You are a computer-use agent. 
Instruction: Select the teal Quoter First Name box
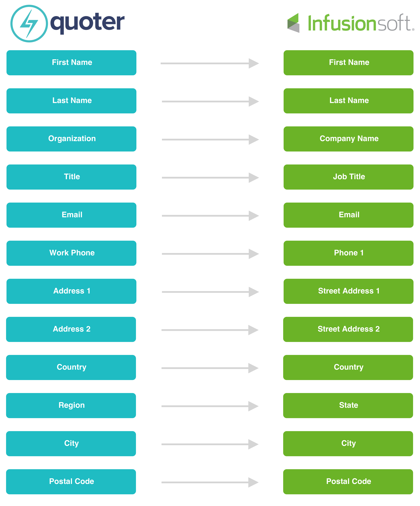click(71, 63)
